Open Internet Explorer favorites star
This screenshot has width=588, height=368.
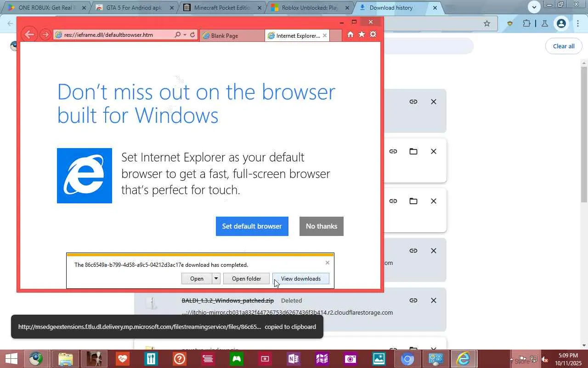tap(362, 34)
